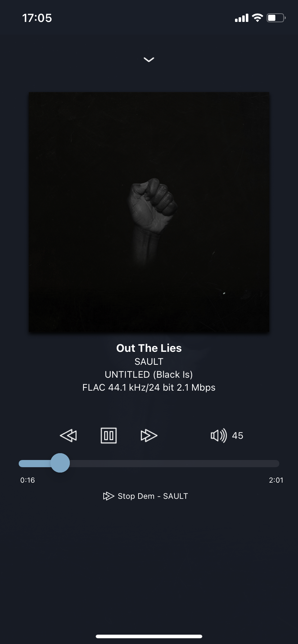Collapse the player with the down chevron
The width and height of the screenshot is (298, 644).
(149, 60)
